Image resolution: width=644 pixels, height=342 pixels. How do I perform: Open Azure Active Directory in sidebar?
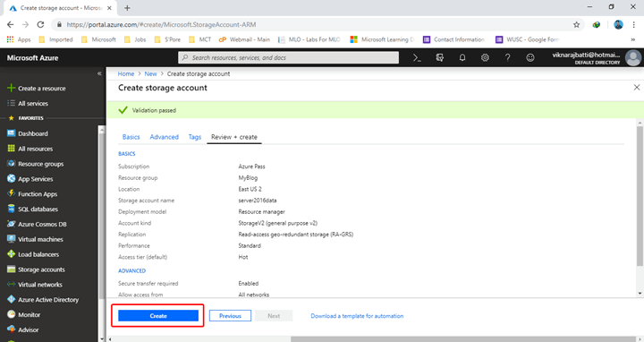pos(43,300)
